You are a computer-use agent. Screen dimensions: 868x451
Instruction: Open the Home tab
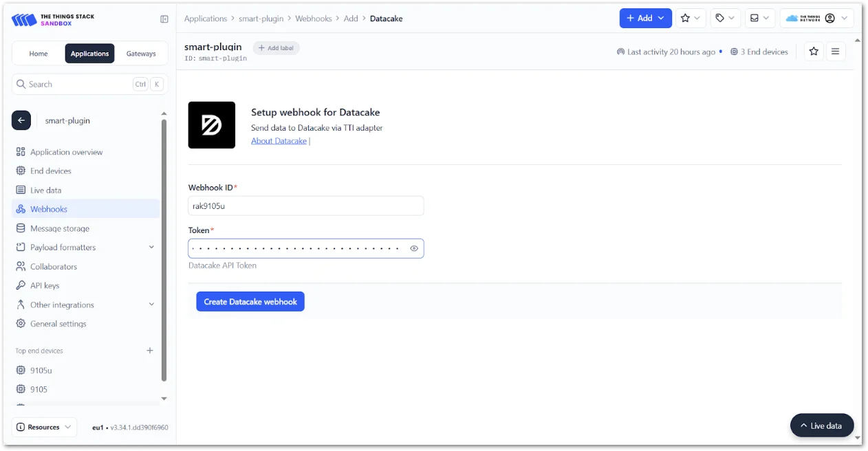(x=39, y=54)
